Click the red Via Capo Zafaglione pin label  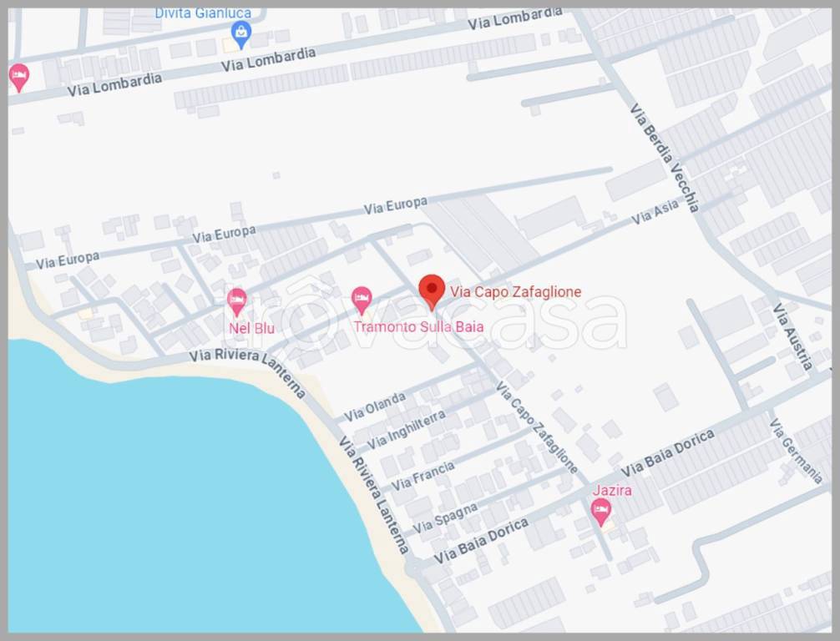point(515,292)
